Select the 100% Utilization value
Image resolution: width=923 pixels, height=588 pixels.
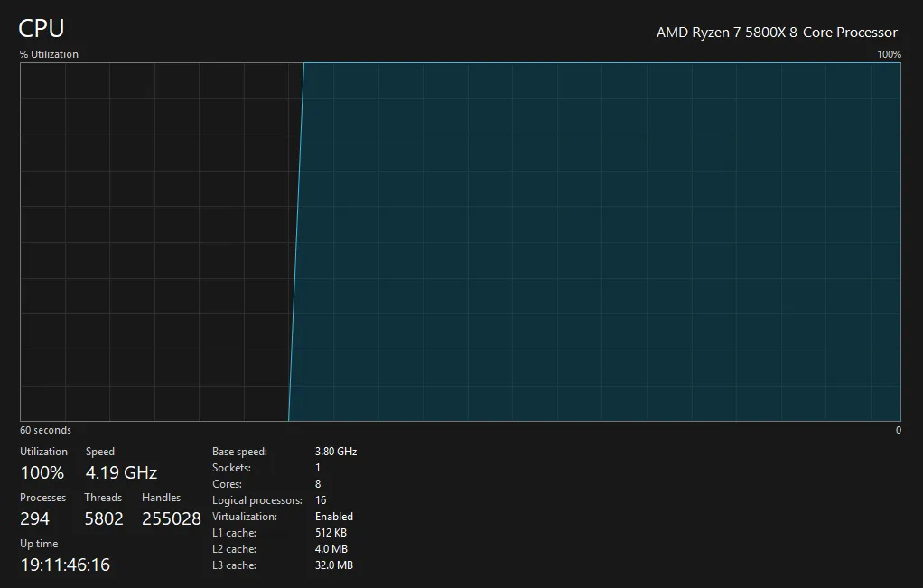point(42,472)
